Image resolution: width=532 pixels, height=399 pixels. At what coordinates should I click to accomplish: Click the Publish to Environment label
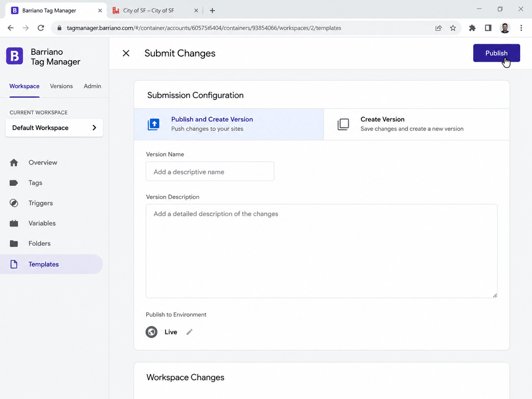click(176, 314)
